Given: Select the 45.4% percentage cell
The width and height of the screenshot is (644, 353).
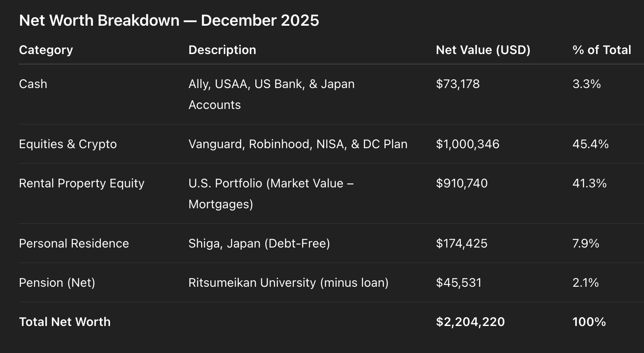Looking at the screenshot, I should 590,144.
